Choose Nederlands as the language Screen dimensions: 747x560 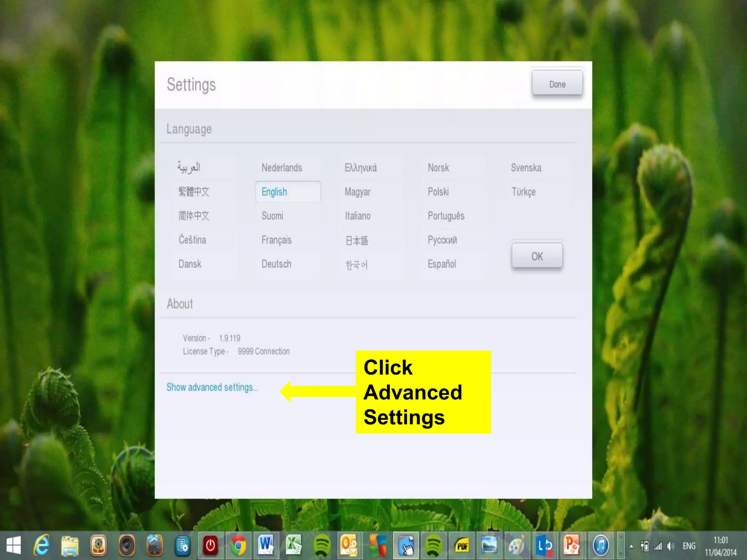pos(282,168)
